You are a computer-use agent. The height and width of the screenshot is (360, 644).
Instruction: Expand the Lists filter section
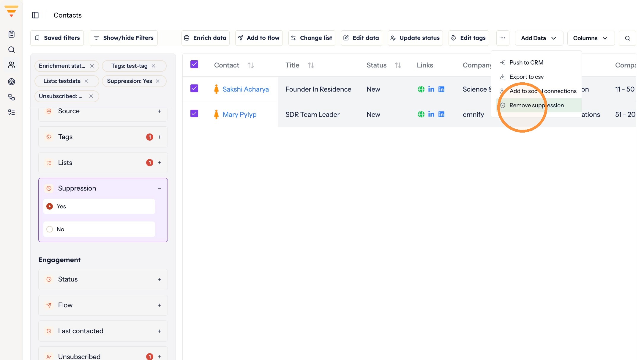pyautogui.click(x=160, y=163)
